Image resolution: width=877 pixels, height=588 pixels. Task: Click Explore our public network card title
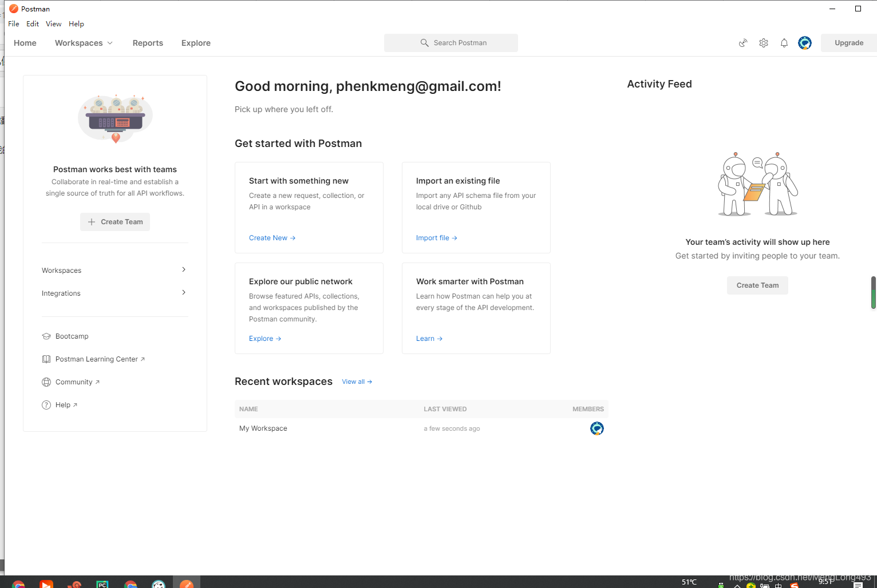pyautogui.click(x=301, y=281)
